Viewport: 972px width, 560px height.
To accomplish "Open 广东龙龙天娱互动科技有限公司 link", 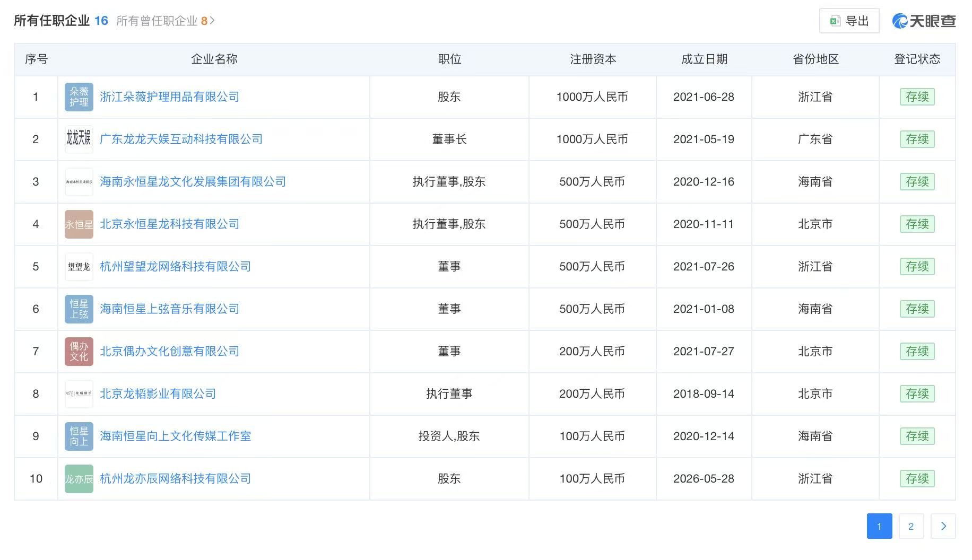I will pyautogui.click(x=181, y=139).
